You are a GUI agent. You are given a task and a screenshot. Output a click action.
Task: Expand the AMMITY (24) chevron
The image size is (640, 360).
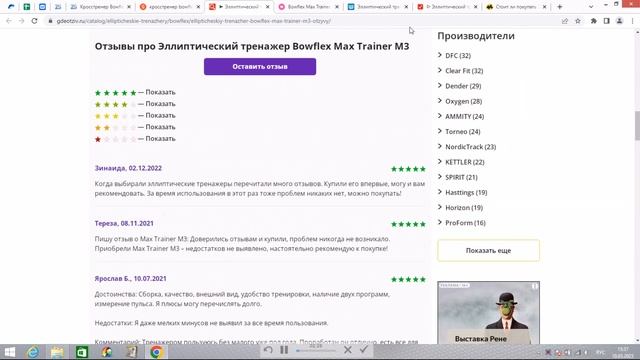(x=440, y=116)
